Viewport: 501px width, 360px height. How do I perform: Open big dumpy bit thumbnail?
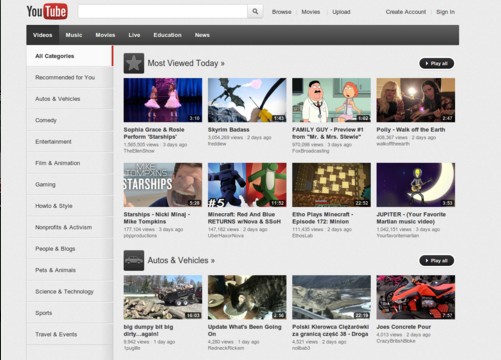[163, 297]
